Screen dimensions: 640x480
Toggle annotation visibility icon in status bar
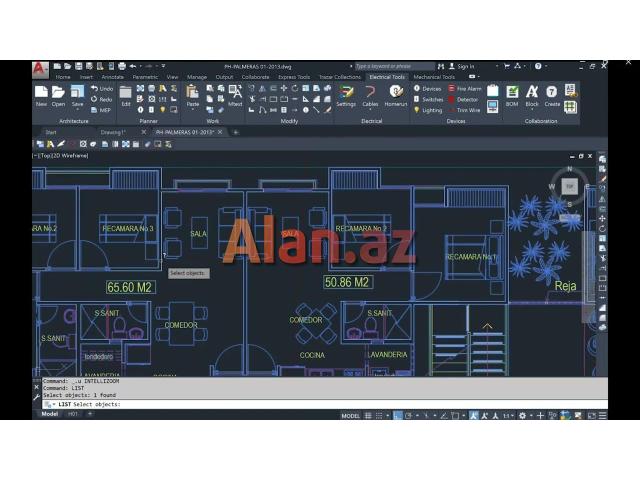tap(473, 416)
